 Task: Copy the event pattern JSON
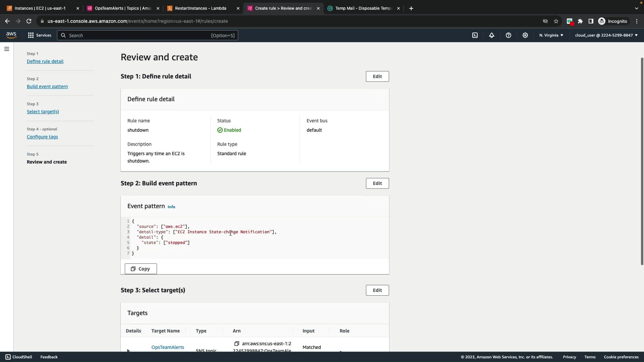tap(141, 269)
